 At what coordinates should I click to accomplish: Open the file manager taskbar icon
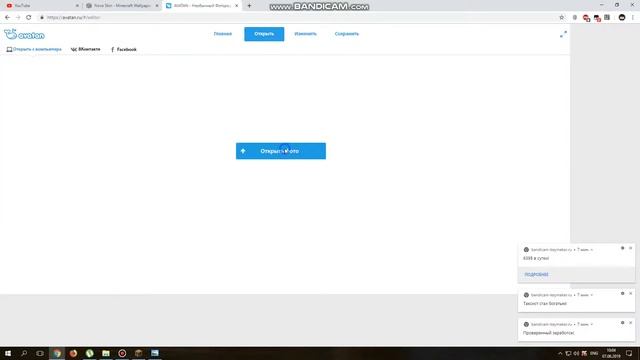(x=106, y=353)
